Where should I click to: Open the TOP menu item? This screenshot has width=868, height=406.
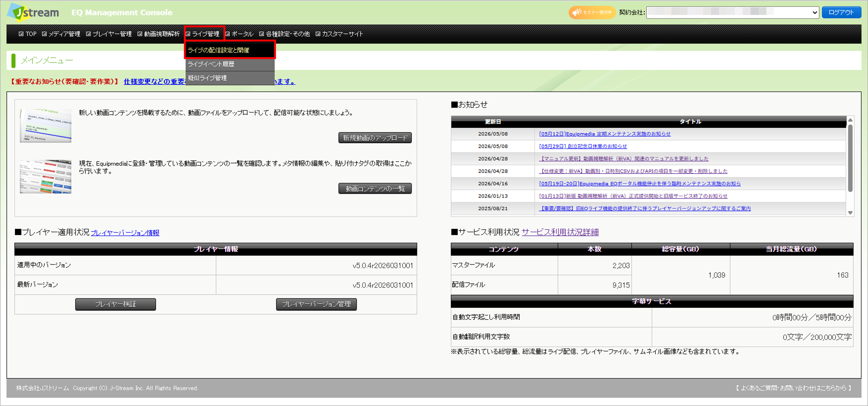(28, 34)
